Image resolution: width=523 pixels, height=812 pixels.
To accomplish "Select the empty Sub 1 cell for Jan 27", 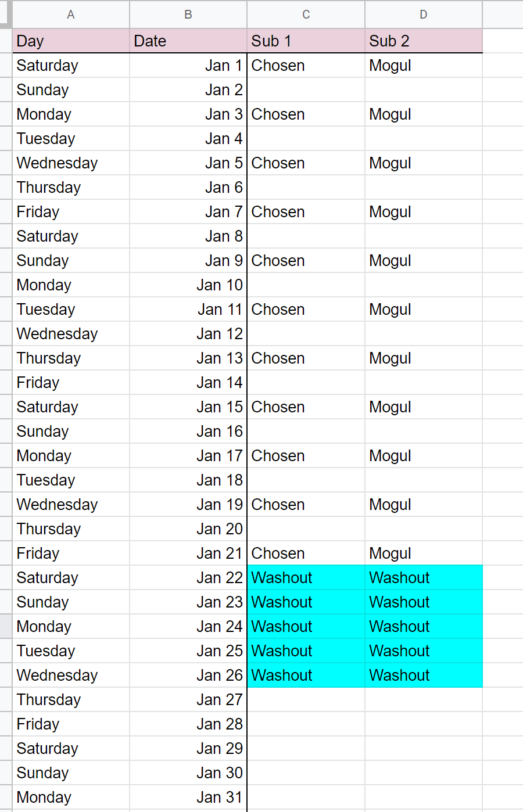I will coord(306,700).
